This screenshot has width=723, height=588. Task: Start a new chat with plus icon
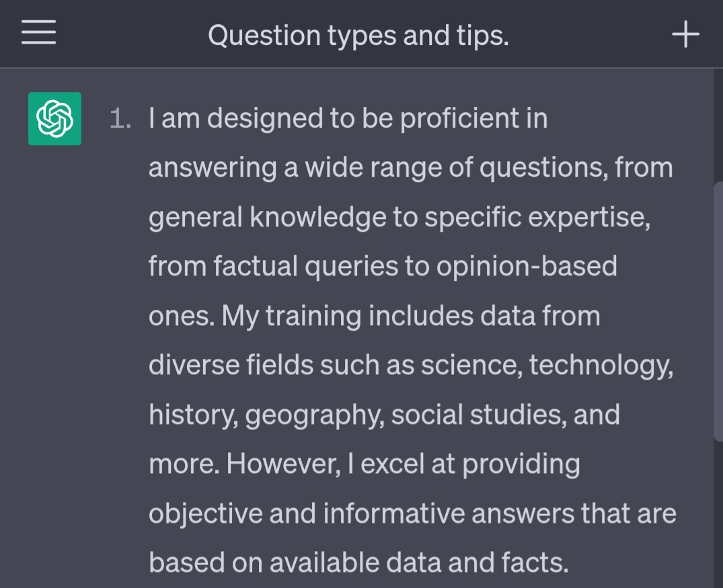click(685, 34)
